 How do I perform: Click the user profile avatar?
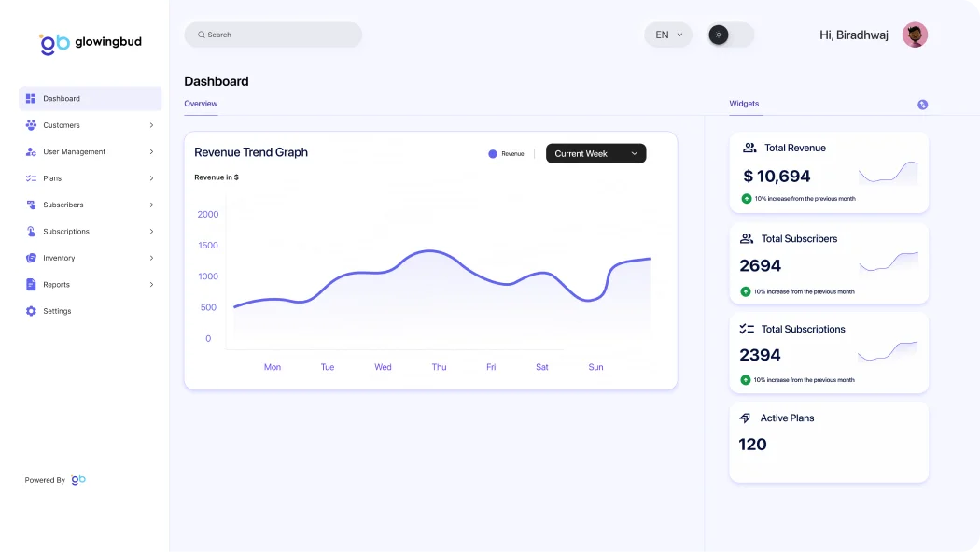coord(915,35)
